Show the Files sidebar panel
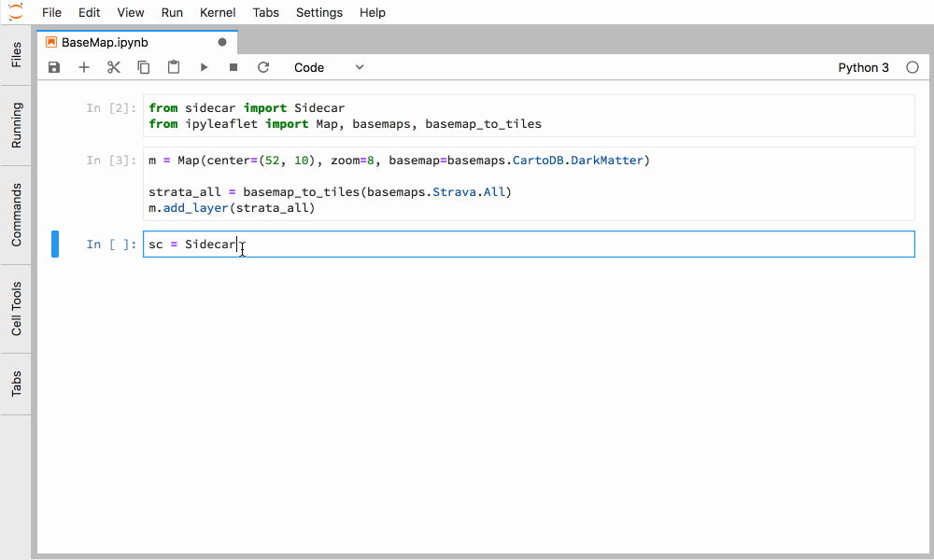Viewport: 934px width, 560px height. click(16, 54)
